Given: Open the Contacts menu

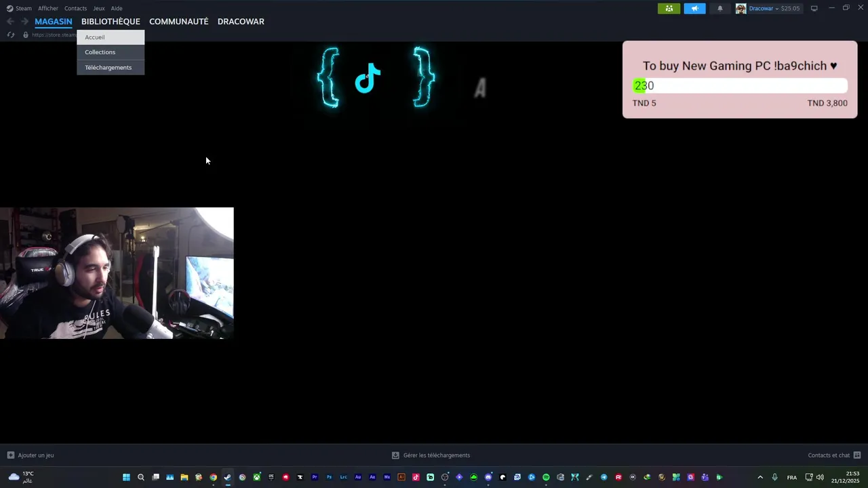Looking at the screenshot, I should coord(75,8).
